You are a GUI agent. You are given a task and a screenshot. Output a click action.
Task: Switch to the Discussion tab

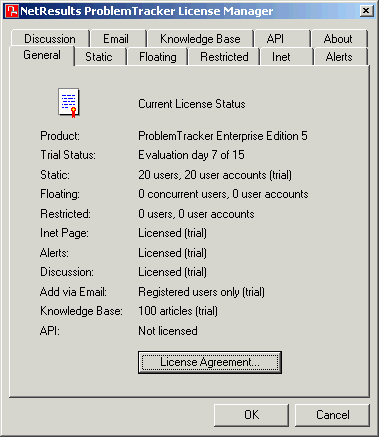click(50, 39)
